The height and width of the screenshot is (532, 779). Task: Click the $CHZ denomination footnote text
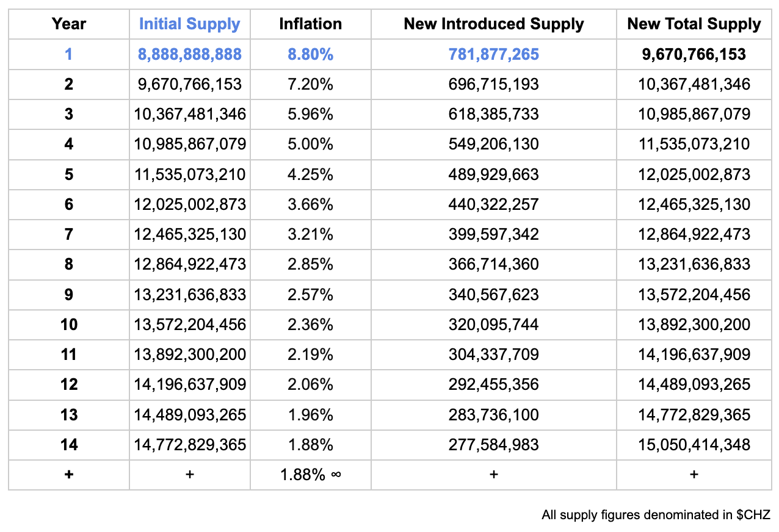(x=656, y=515)
